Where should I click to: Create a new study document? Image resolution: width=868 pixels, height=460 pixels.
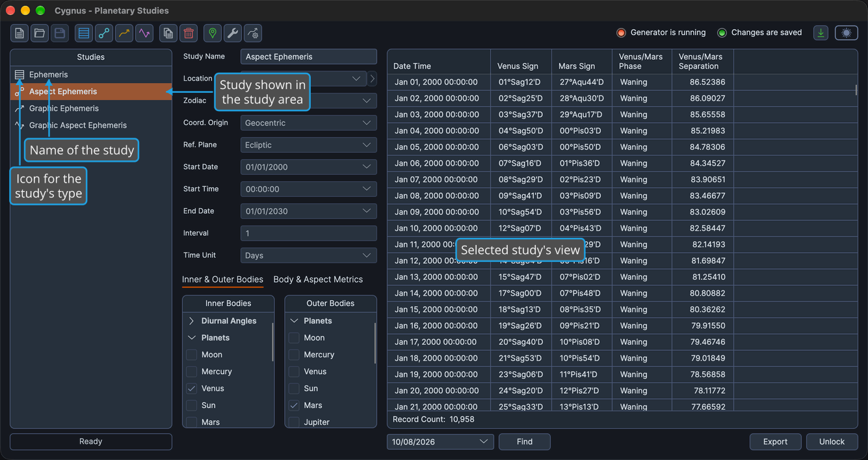[20, 33]
